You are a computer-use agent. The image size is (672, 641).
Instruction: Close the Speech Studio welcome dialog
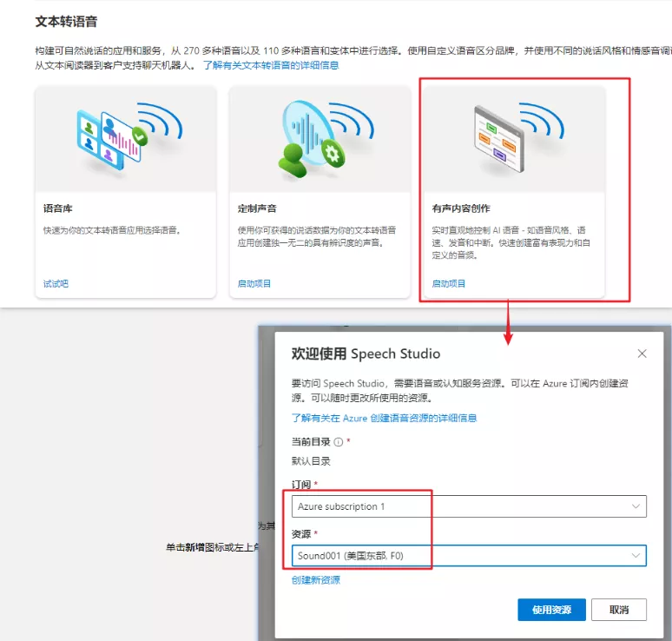click(x=642, y=354)
